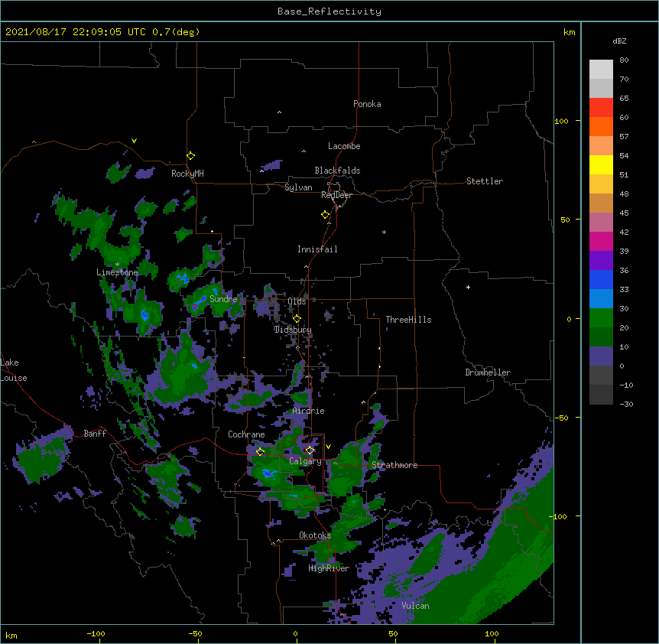Select the slate 10-0 dBZ legend swatch
The width and height of the screenshot is (659, 644).
pyautogui.click(x=601, y=356)
